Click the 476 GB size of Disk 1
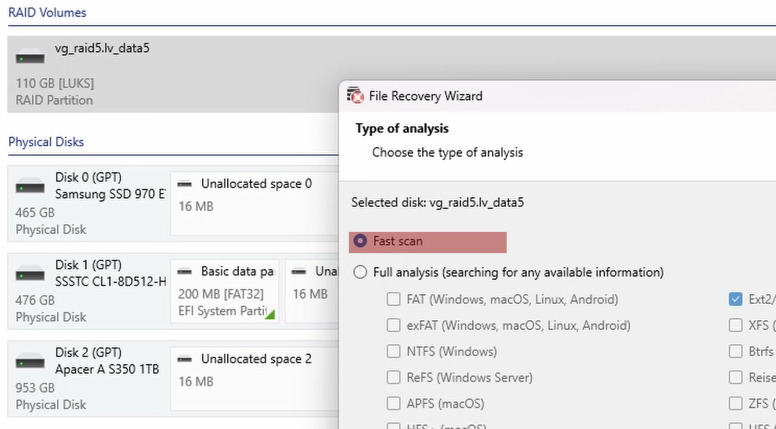The image size is (776, 429). 35,300
